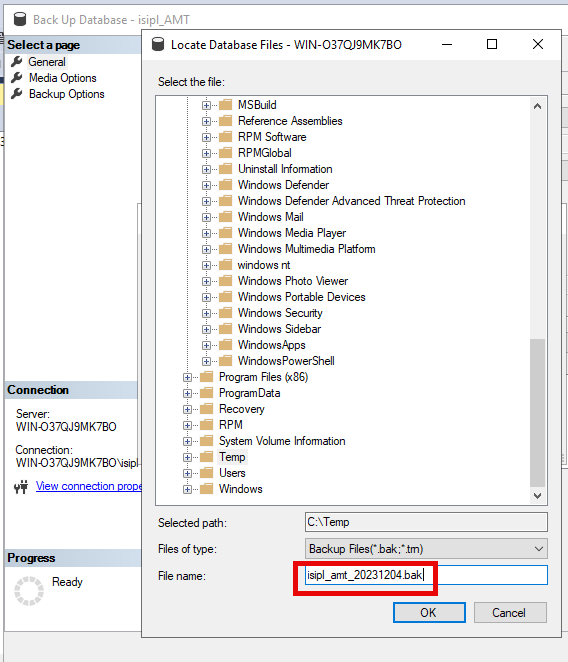
Task: Expand the Windows Defender Advanced Threat Protection node
Action: click(x=206, y=201)
